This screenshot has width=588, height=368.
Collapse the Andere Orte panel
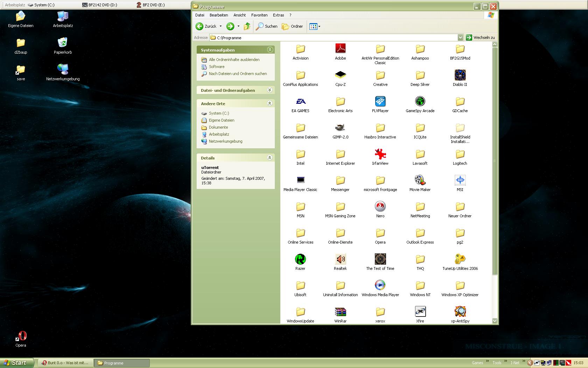(x=270, y=103)
